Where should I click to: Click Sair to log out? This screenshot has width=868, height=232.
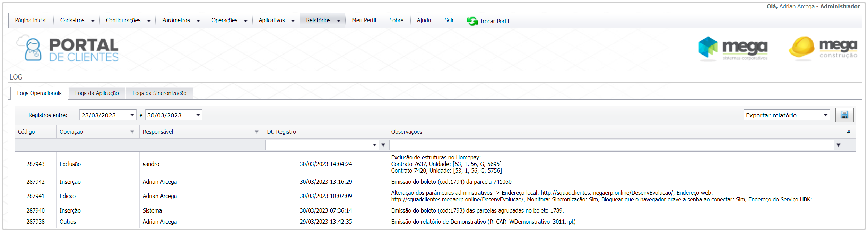tap(449, 20)
